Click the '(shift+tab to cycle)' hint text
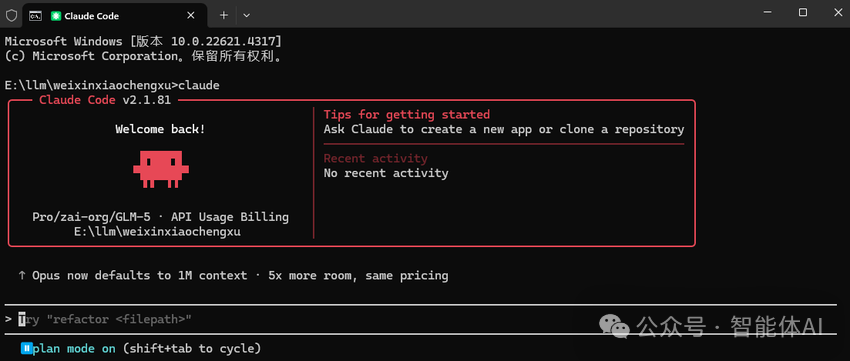 pyautogui.click(x=192, y=349)
